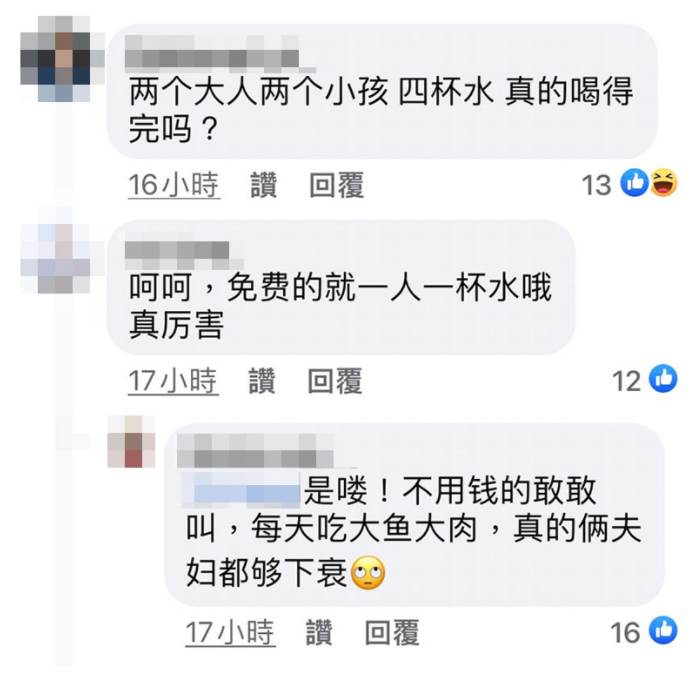View the 13 reactions count on first comment
691x679 pixels.
point(596,185)
